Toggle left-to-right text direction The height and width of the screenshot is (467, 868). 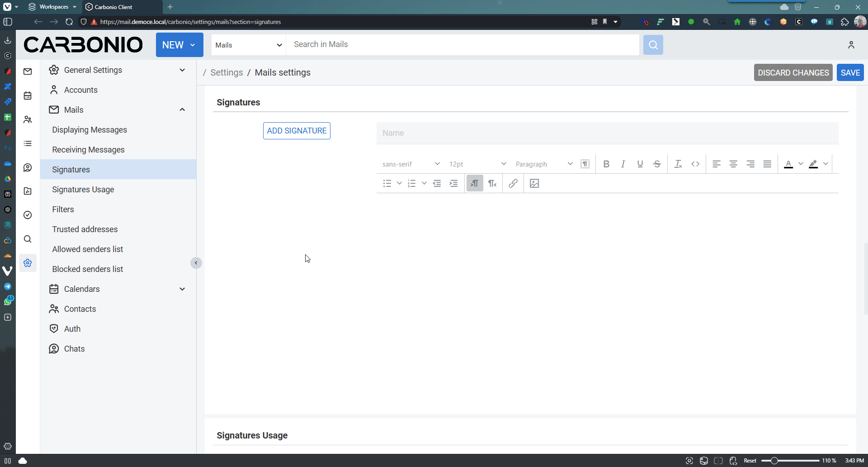[475, 183]
